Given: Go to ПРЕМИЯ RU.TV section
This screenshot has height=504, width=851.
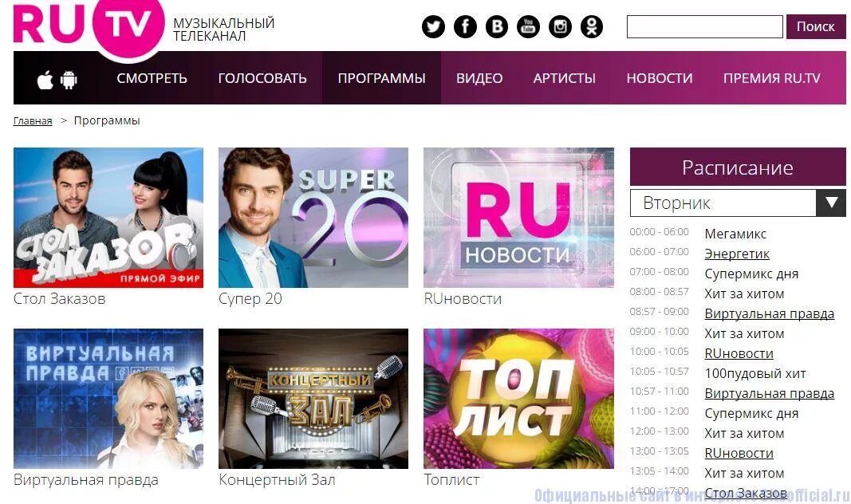Looking at the screenshot, I should tap(771, 78).
